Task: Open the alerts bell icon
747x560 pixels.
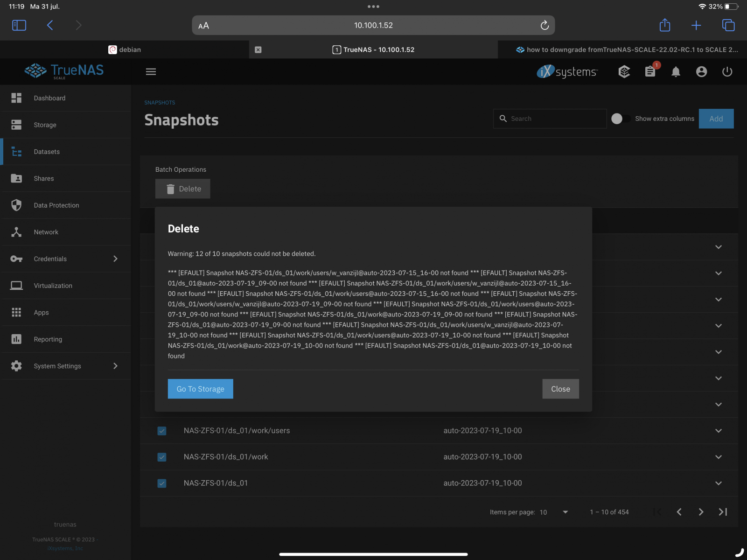Action: pyautogui.click(x=676, y=72)
